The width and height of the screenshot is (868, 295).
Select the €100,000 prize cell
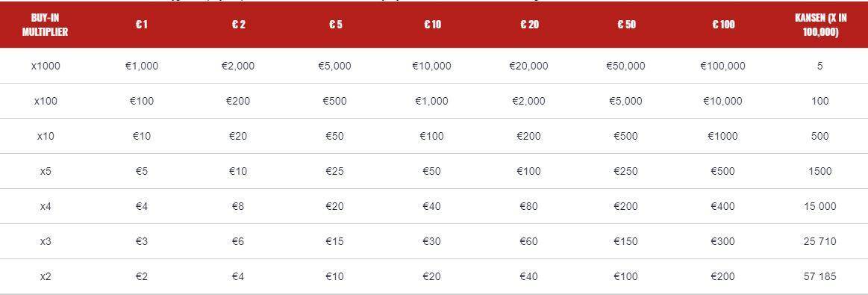click(723, 66)
